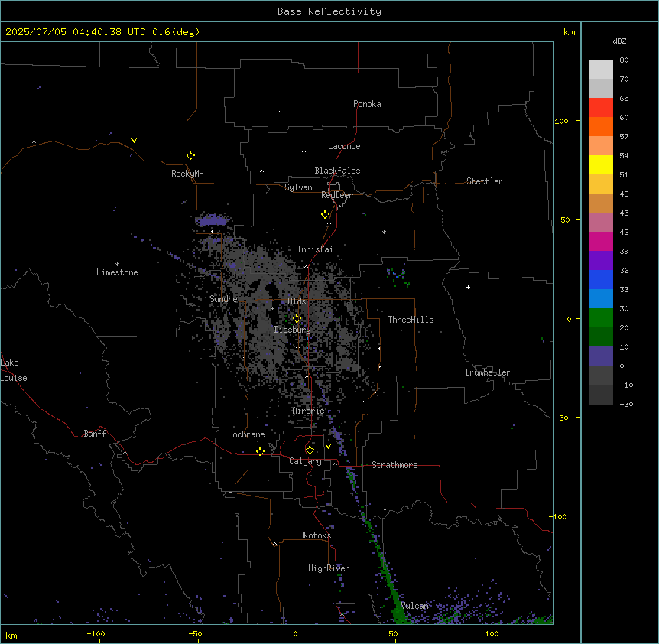
Task: Select the light gray swatch between 80 and 70
Action: tap(601, 70)
